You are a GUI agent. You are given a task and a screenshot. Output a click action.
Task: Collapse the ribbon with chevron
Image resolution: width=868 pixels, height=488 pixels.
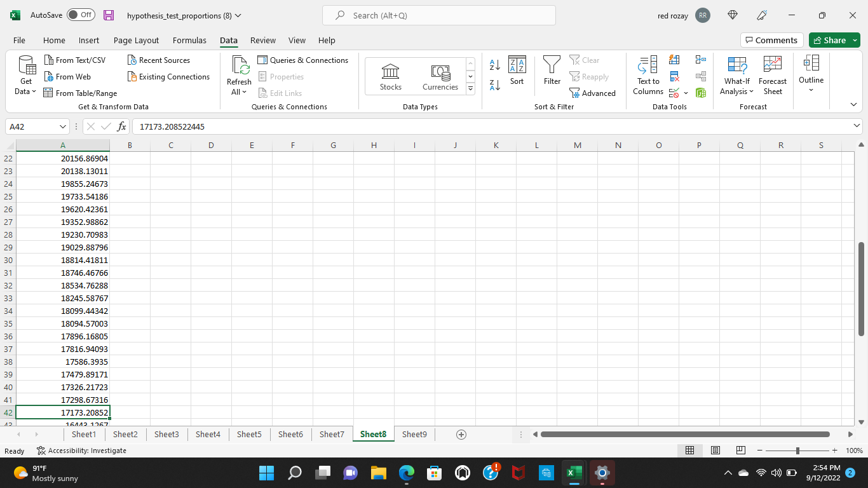click(853, 104)
